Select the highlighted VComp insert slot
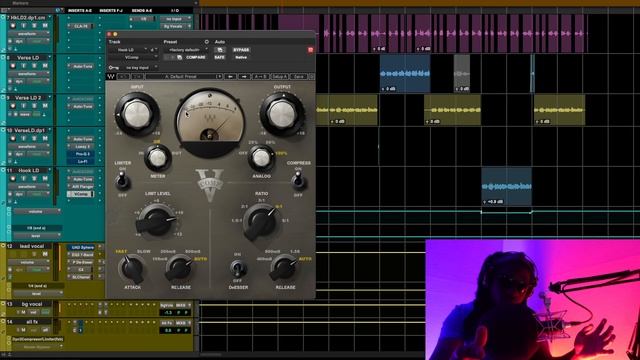 80,194
